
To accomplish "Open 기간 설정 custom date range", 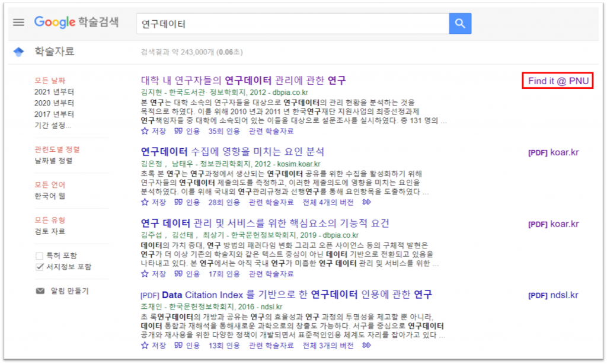I will tap(53, 125).
